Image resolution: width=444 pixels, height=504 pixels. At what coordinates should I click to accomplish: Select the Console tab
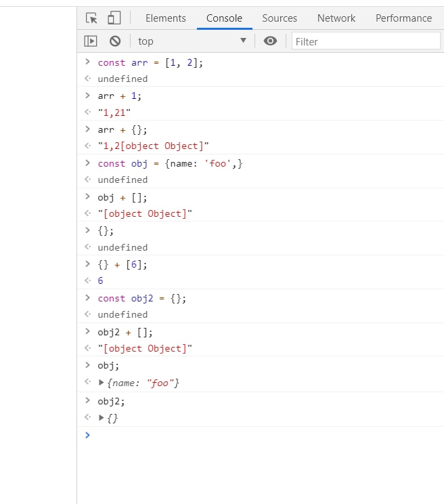(x=224, y=18)
